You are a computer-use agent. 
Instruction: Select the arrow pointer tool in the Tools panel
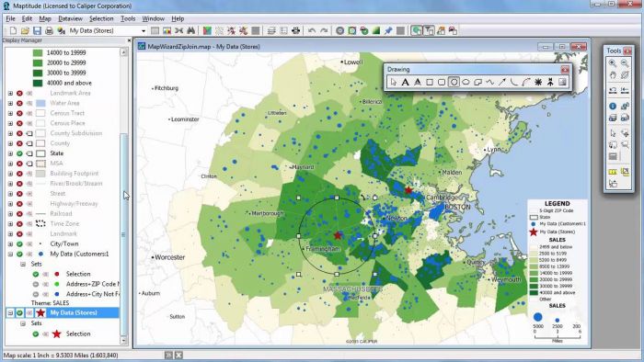(x=613, y=133)
